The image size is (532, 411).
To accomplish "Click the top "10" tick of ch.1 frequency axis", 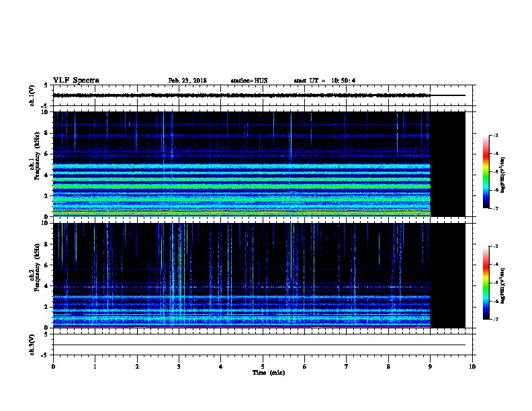I will 45,112.
